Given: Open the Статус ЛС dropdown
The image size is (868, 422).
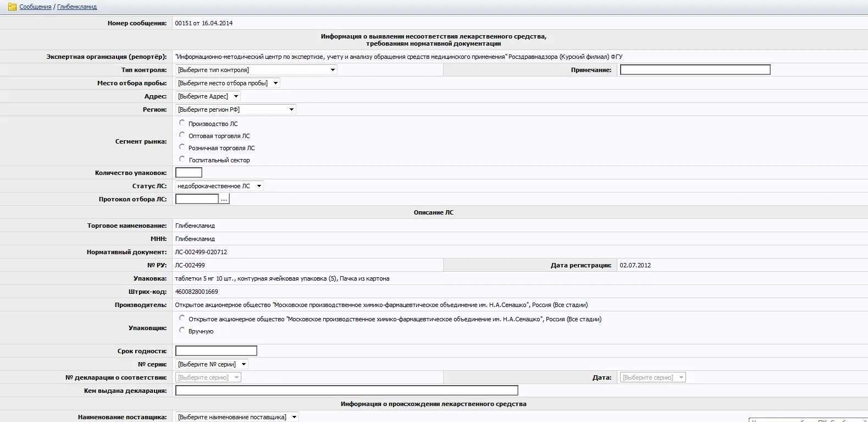Looking at the screenshot, I should tap(219, 186).
